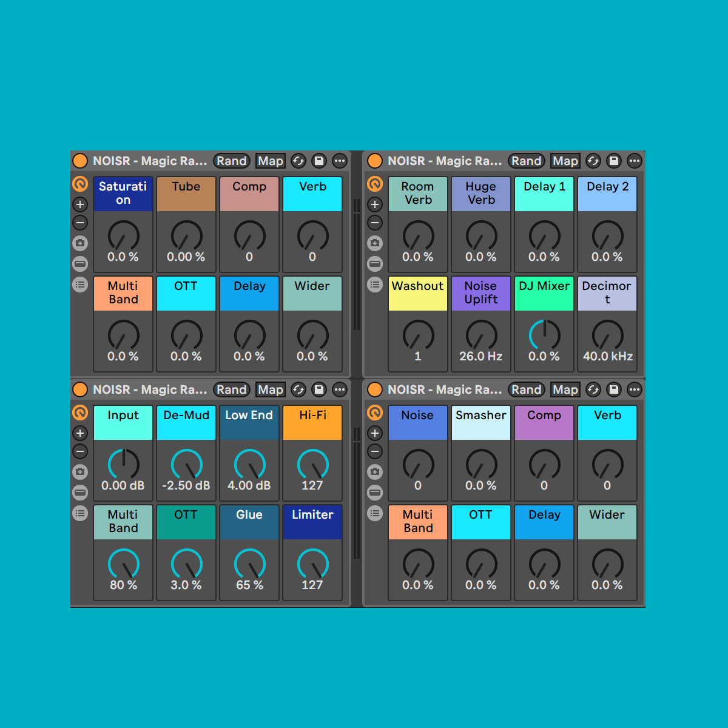Viewport: 728px width, 728px height.
Task: Click the hot-swap icon on the bottom-right rack
Action: tap(593, 389)
